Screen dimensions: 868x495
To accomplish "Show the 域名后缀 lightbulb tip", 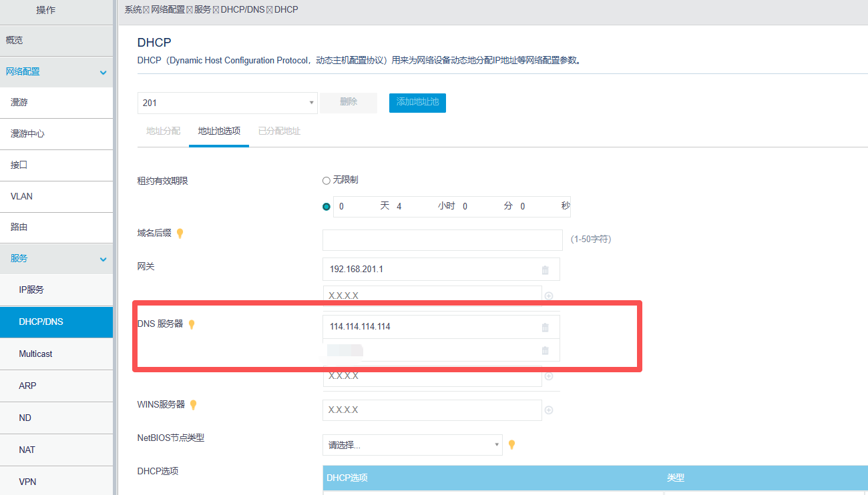I will (180, 233).
